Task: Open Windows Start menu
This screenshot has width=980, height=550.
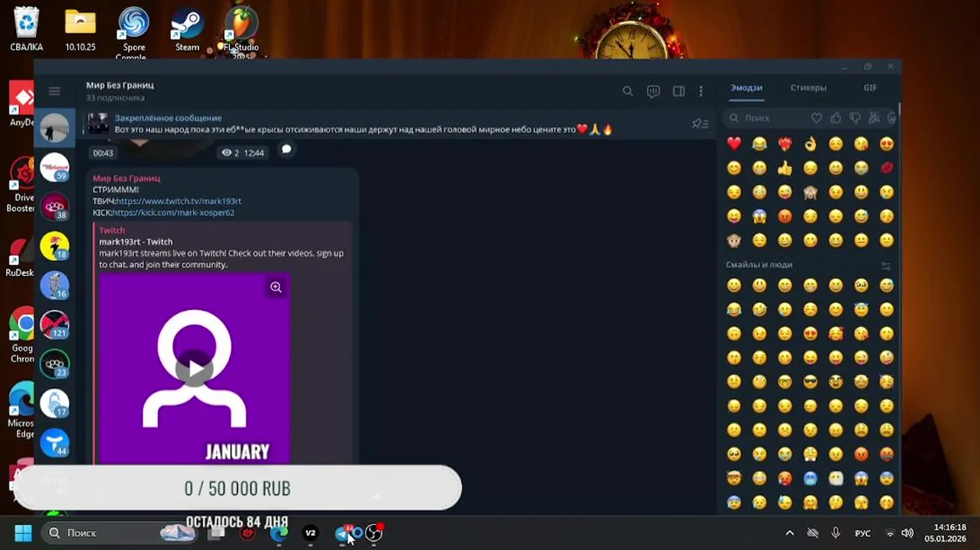Action: point(23,533)
